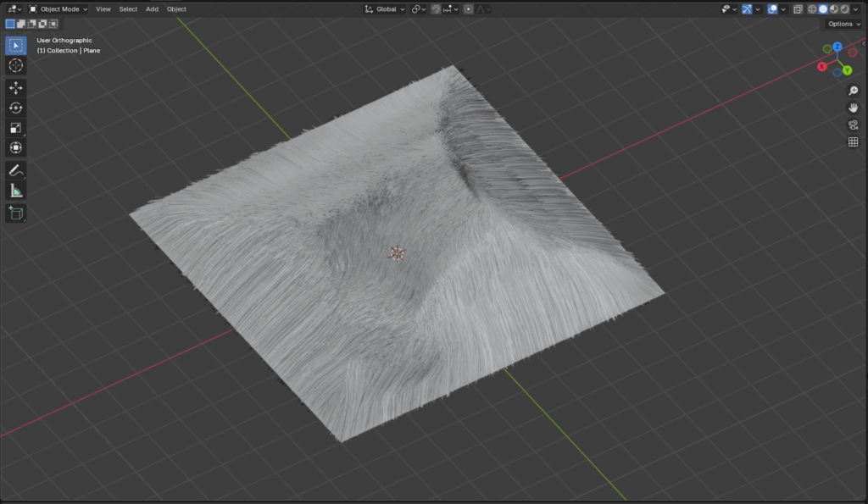The width and height of the screenshot is (868, 504).
Task: Open the Object Mode dropdown
Action: coord(58,8)
